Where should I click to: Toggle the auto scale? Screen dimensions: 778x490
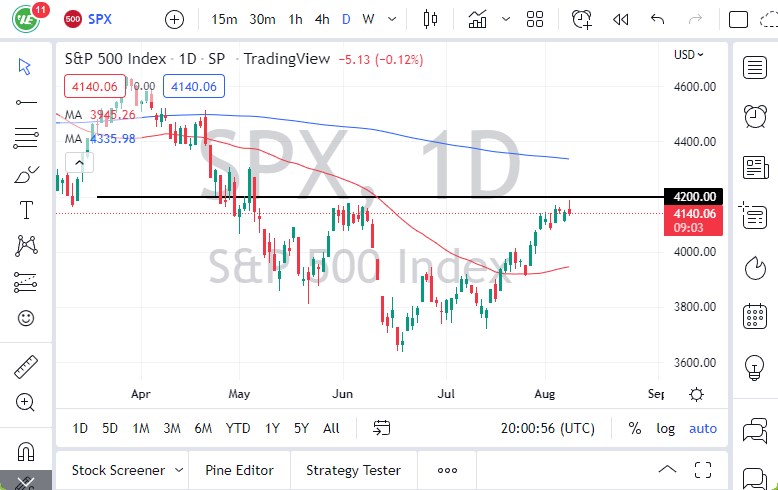coord(703,428)
